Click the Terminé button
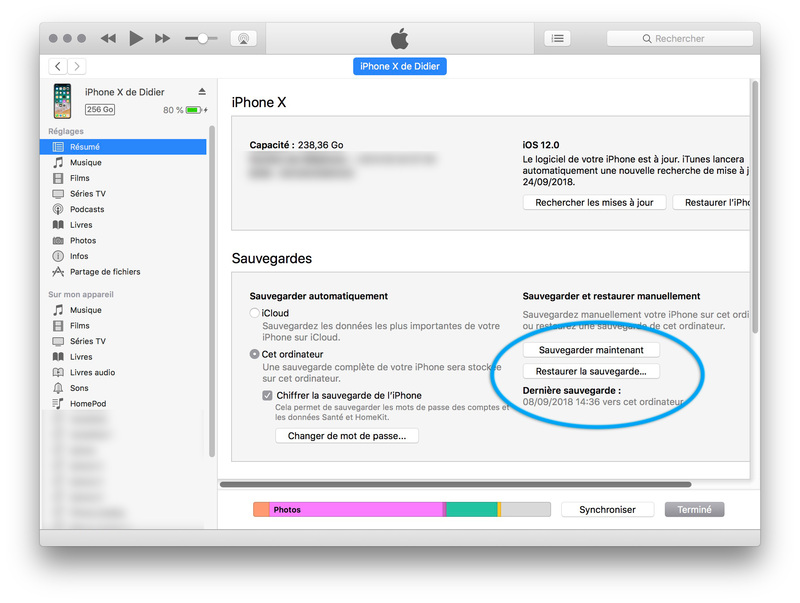Viewport: 800px width, 603px height. click(x=694, y=510)
